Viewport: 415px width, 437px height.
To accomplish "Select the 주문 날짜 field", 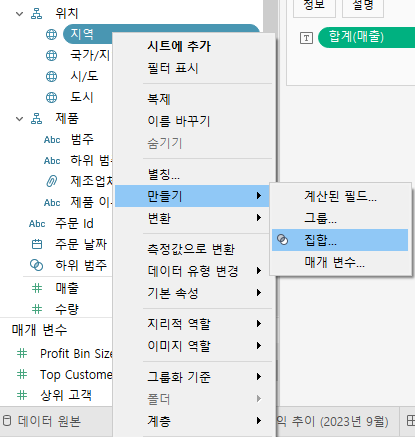I will pyautogui.click(x=81, y=244).
